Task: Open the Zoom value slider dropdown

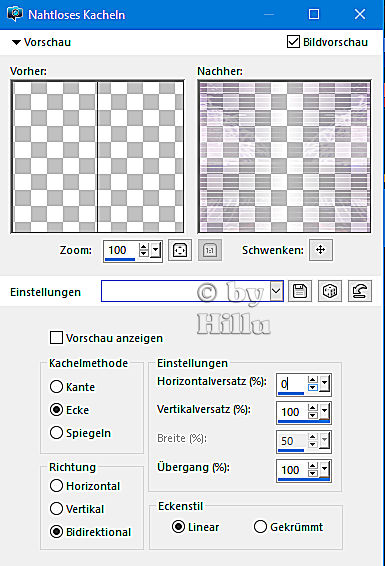Action: coord(156,250)
